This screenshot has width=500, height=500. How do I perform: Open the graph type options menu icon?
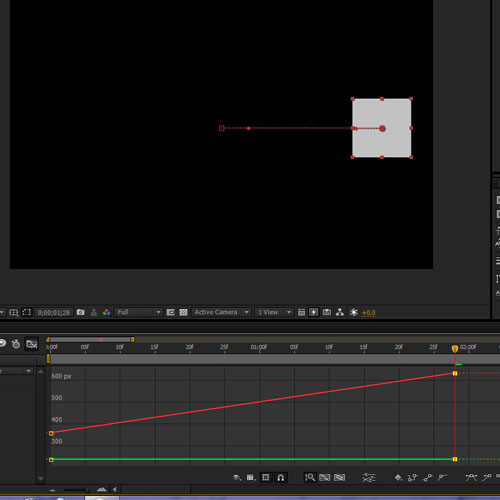pyautogui.click(x=251, y=478)
